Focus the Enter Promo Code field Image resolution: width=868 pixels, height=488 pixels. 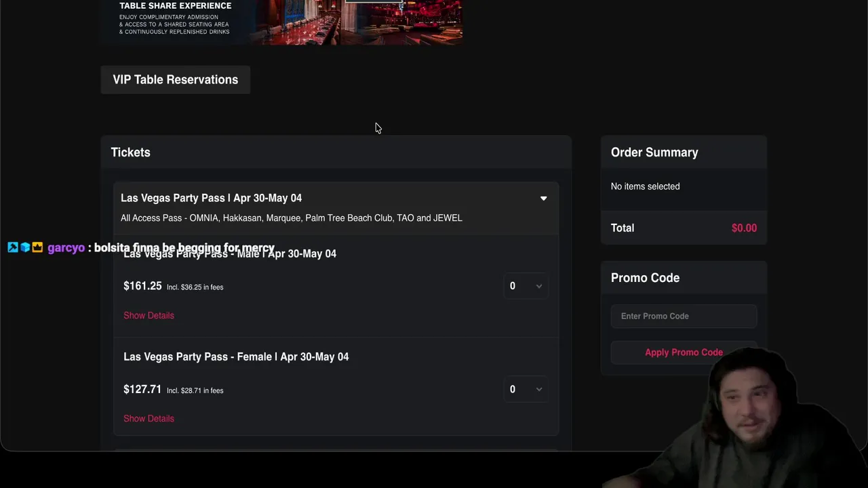tap(684, 316)
